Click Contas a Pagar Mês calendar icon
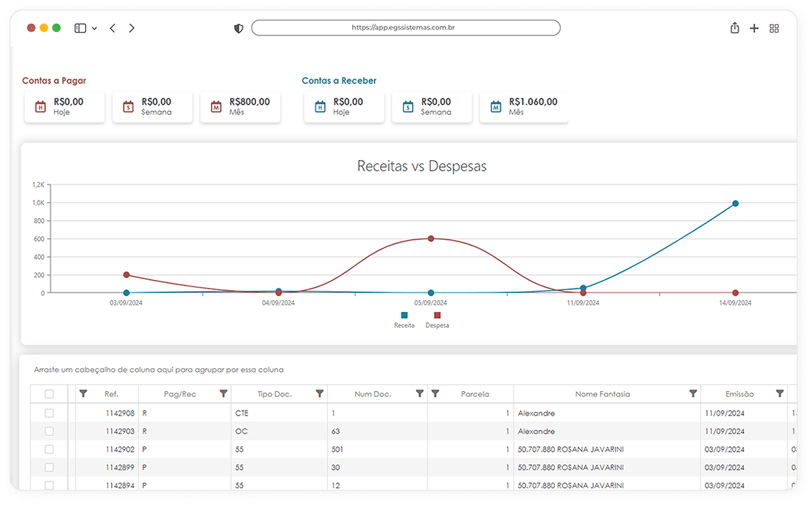This screenshot has height=505, width=812. coord(216,107)
